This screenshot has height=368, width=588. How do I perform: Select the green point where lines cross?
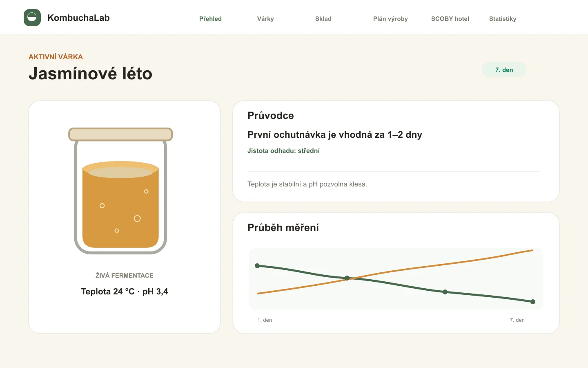tap(347, 278)
